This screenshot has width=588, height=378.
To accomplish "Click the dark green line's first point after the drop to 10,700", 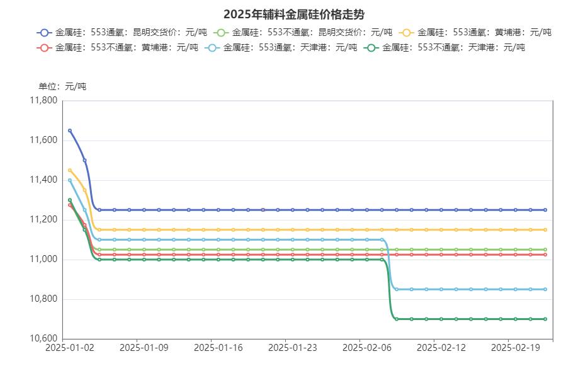I will pos(397,319).
